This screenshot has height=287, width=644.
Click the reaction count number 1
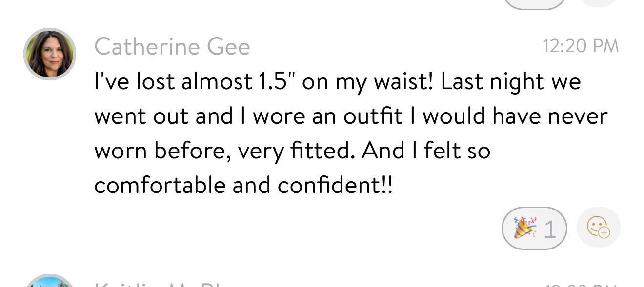[x=550, y=229]
